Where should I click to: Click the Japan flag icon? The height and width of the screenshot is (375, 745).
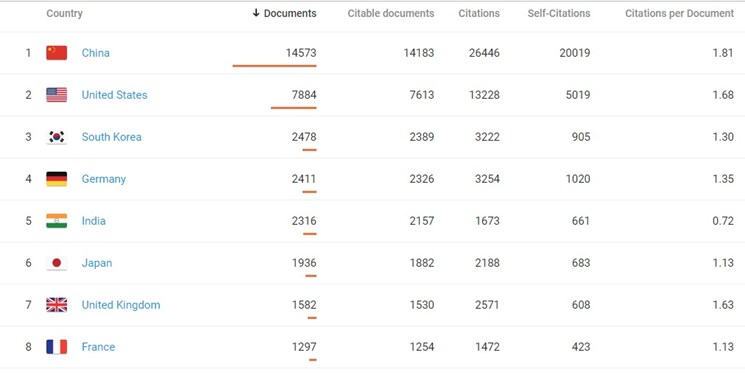click(x=57, y=263)
